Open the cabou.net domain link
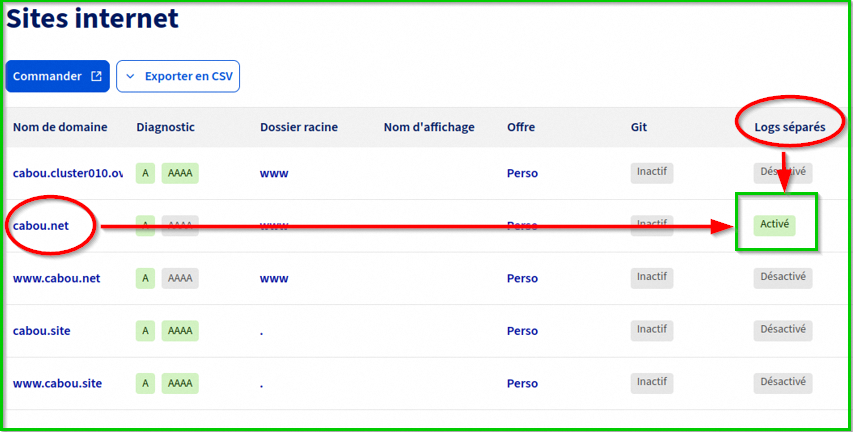 coord(41,225)
